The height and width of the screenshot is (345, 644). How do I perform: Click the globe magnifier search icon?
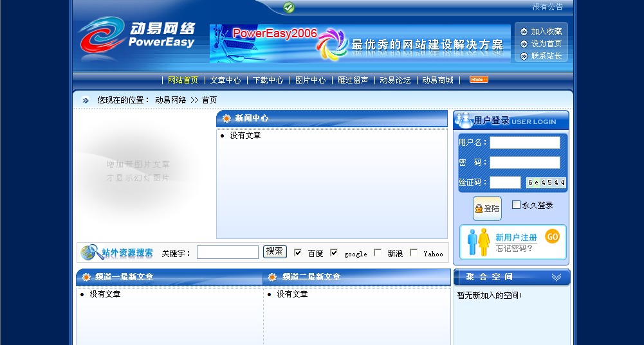91,252
